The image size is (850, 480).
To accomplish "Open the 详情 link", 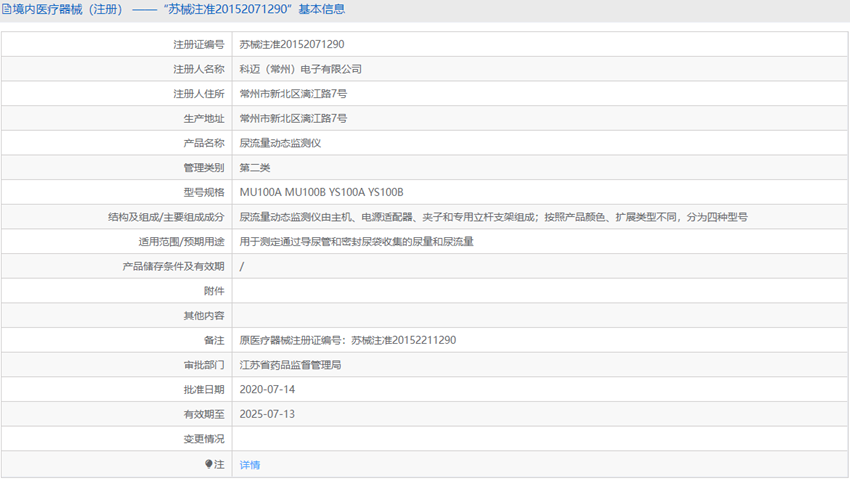I will 250,465.
